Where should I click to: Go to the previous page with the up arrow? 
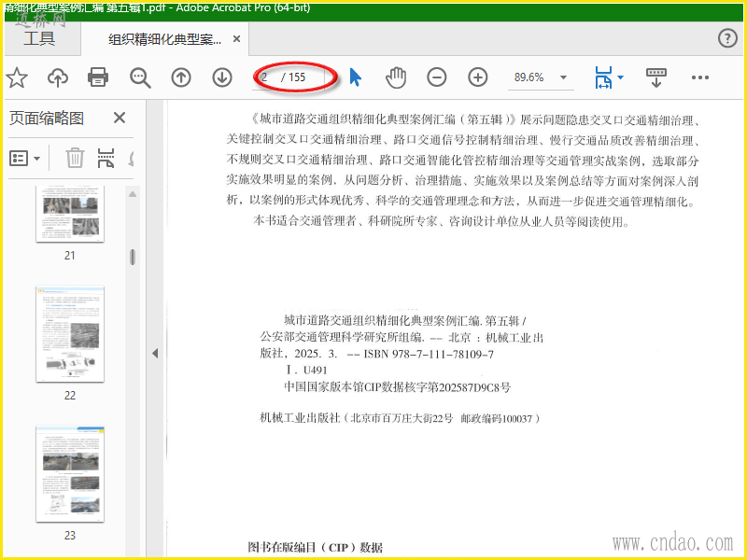click(x=181, y=77)
